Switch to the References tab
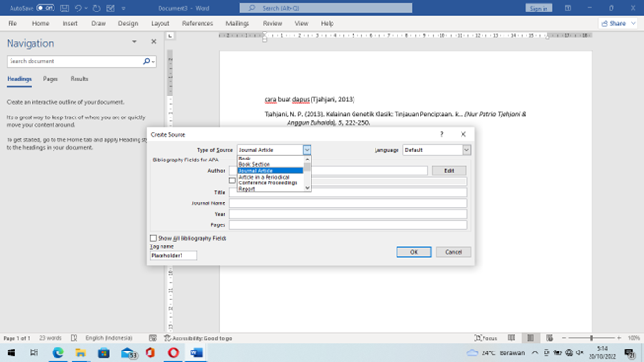Viewport: 644px width, 362px height. [x=198, y=23]
